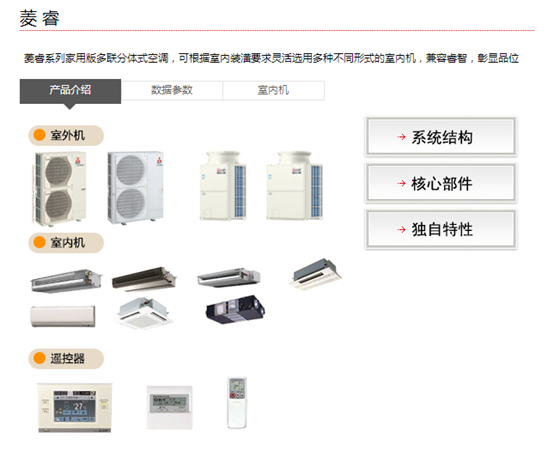Click the second top-discharge outdoor unit image

tap(295, 186)
